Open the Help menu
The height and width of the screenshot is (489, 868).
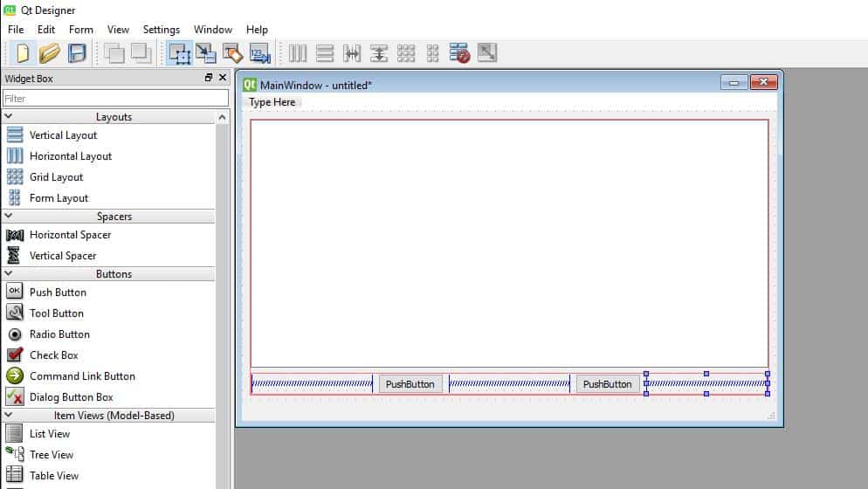257,30
